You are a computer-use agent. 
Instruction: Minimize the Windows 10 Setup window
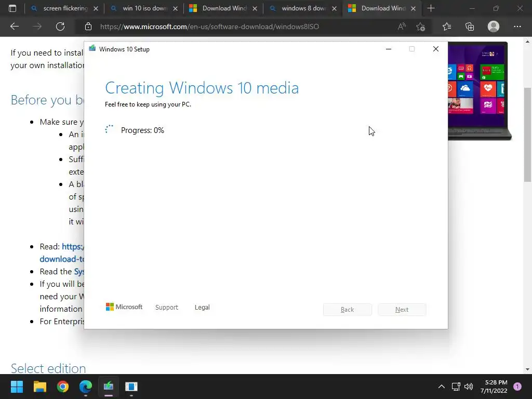(389, 49)
